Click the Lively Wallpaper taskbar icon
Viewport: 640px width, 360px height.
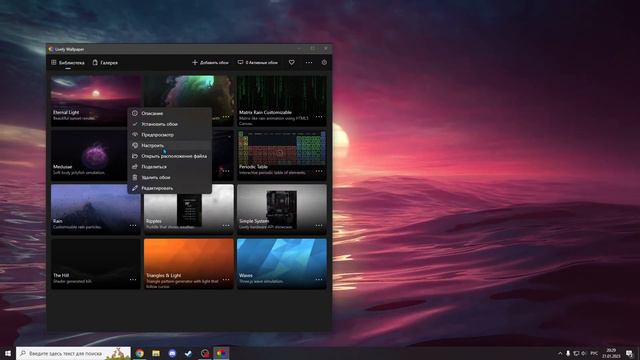point(221,353)
